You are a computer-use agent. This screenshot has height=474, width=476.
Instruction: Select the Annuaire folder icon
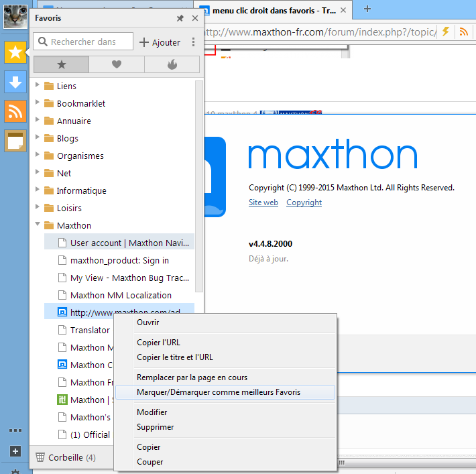pyautogui.click(x=48, y=121)
